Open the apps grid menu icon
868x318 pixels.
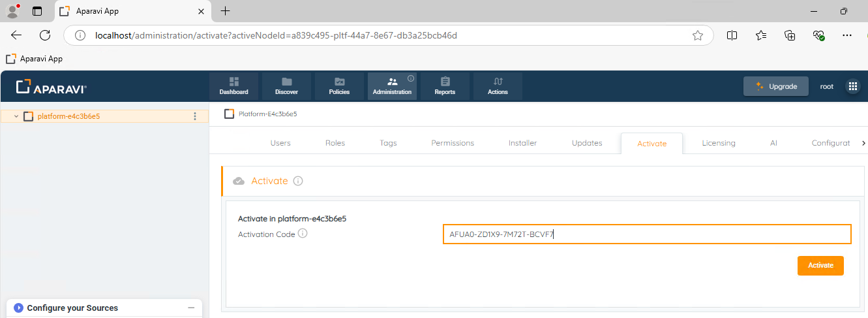pyautogui.click(x=852, y=86)
